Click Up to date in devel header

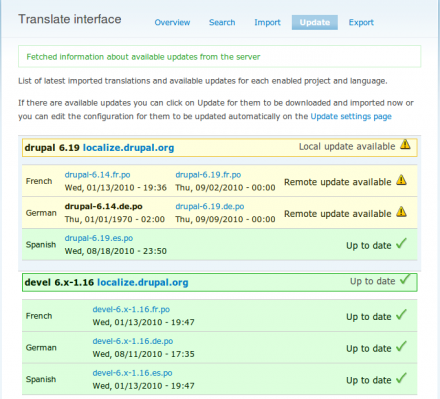point(372,281)
